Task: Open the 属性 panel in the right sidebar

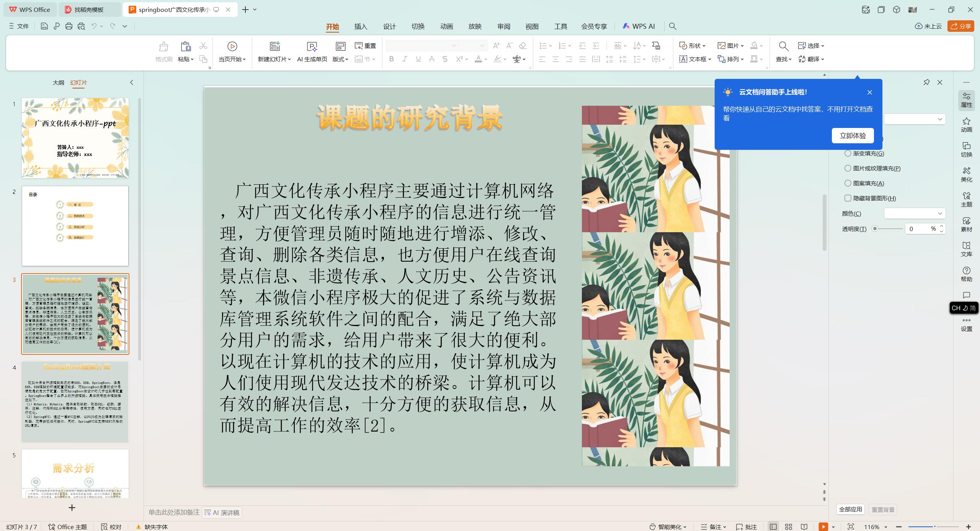Action: (x=966, y=100)
